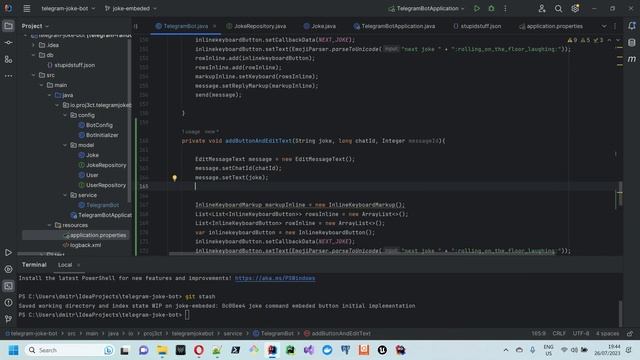
Task: Show more tool windows ellipsis
Action: (8, 76)
